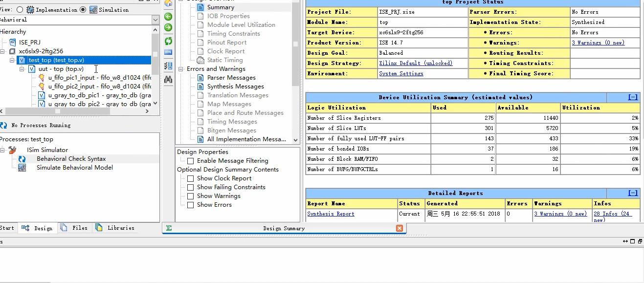The height and width of the screenshot is (283, 644).
Task: Open the 3 Warnings link in Detailed Reports
Action: pyautogui.click(x=560, y=214)
